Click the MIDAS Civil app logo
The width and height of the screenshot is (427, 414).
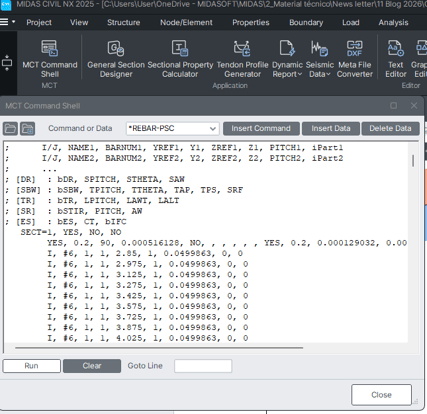pos(6,5)
